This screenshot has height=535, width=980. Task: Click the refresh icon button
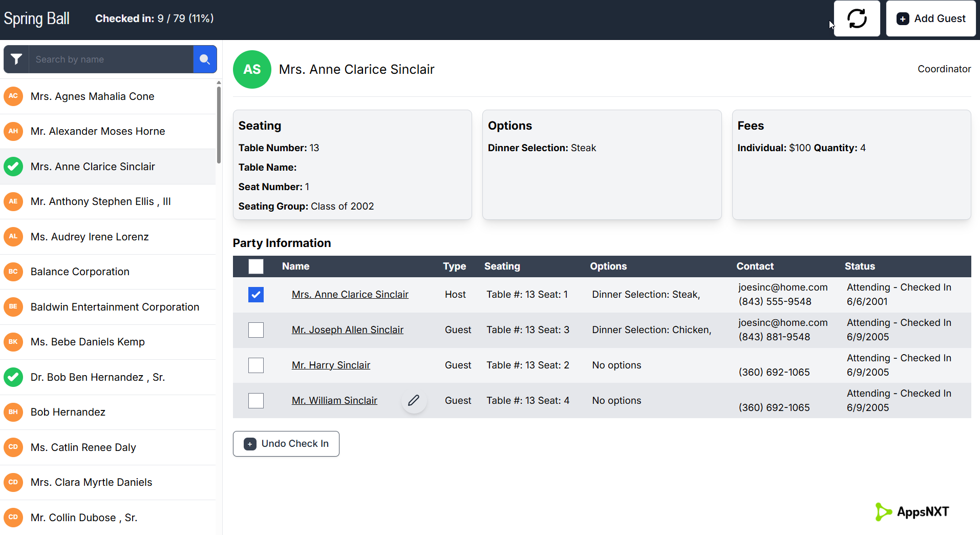(x=857, y=18)
